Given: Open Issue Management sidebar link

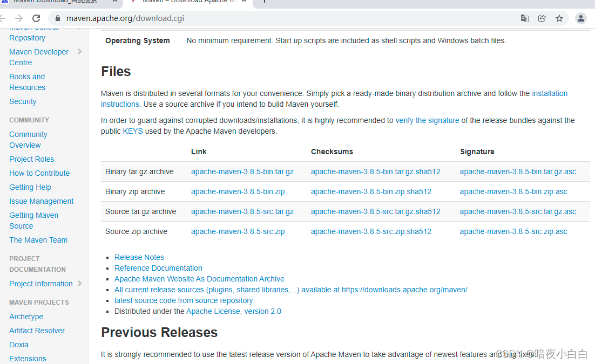Looking at the screenshot, I should tap(42, 201).
